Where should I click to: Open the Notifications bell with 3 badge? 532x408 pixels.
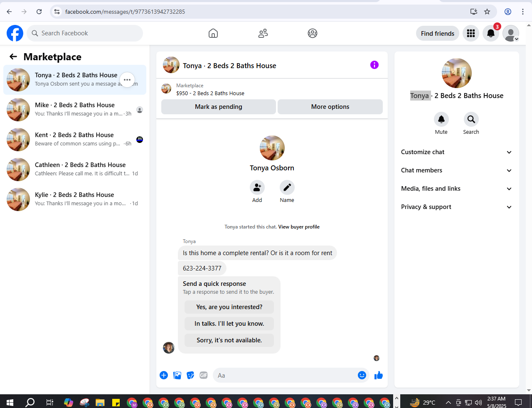(491, 33)
